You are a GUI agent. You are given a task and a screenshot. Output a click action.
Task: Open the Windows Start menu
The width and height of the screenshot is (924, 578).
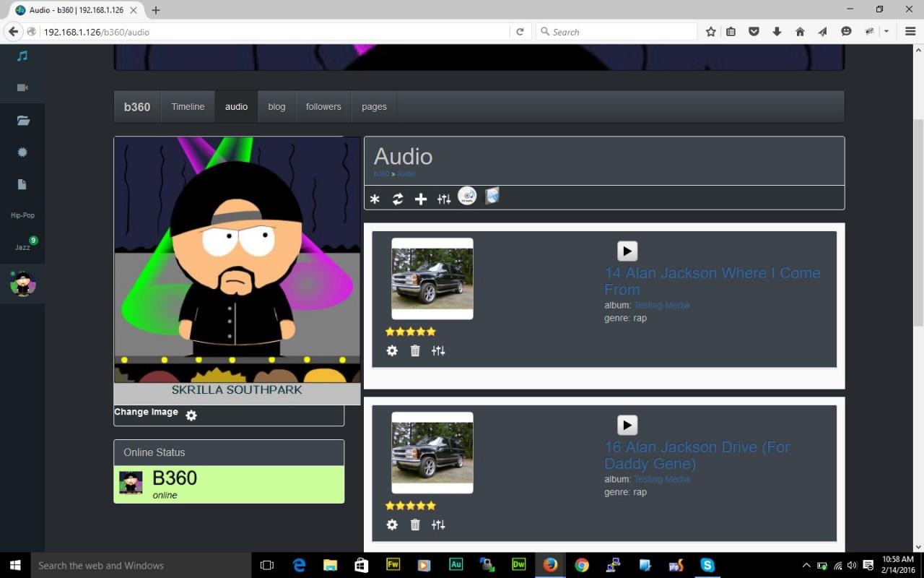click(15, 565)
